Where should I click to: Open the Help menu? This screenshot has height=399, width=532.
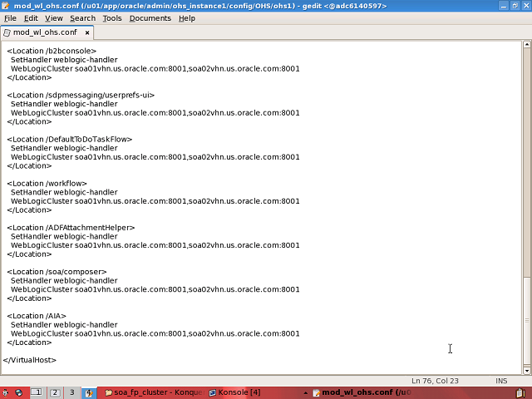[x=187, y=18]
